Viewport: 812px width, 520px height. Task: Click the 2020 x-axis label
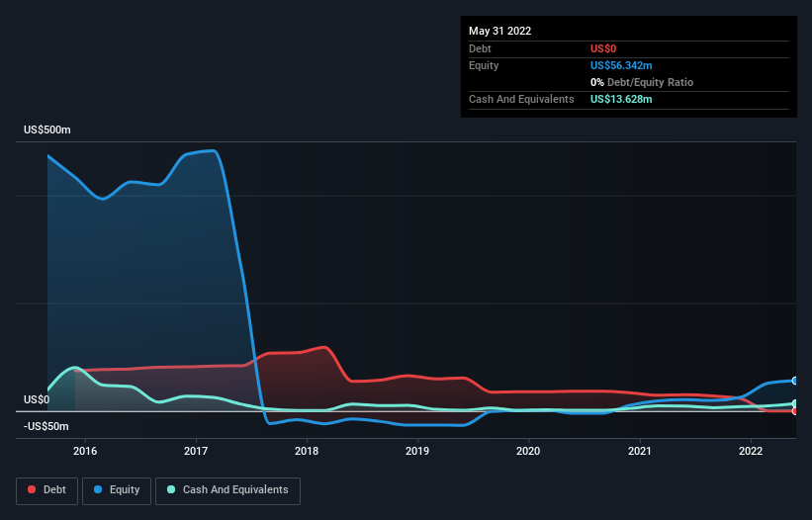[x=528, y=451]
